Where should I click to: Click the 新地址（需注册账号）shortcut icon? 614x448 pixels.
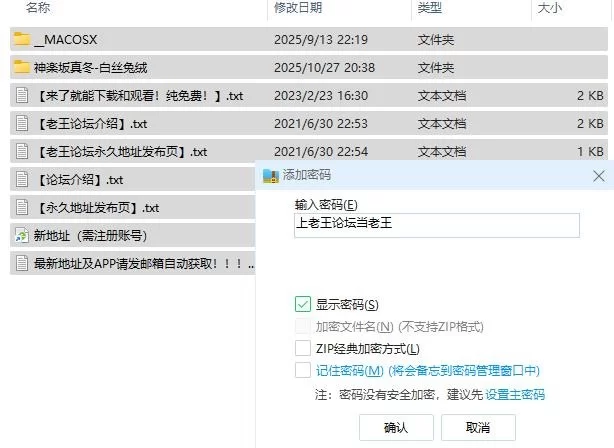pyautogui.click(x=22, y=236)
